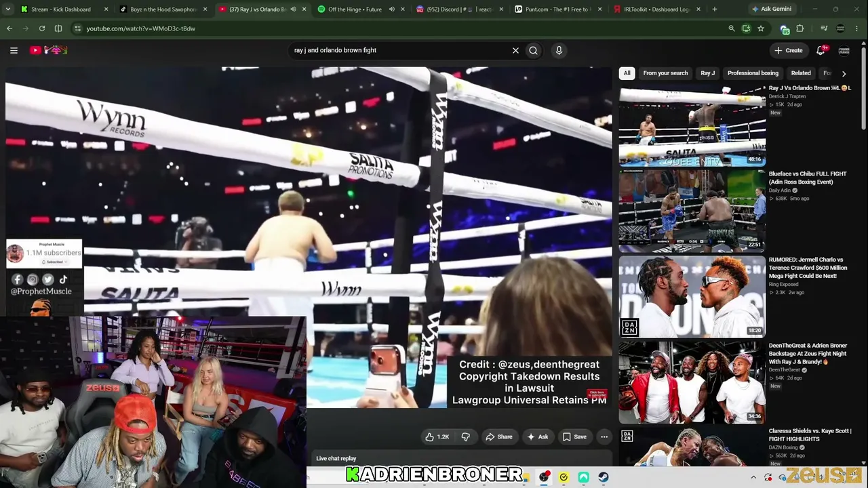Viewport: 868px width, 488px height.
Task: Open the OBS Studio taskbar icon
Action: tap(544, 477)
